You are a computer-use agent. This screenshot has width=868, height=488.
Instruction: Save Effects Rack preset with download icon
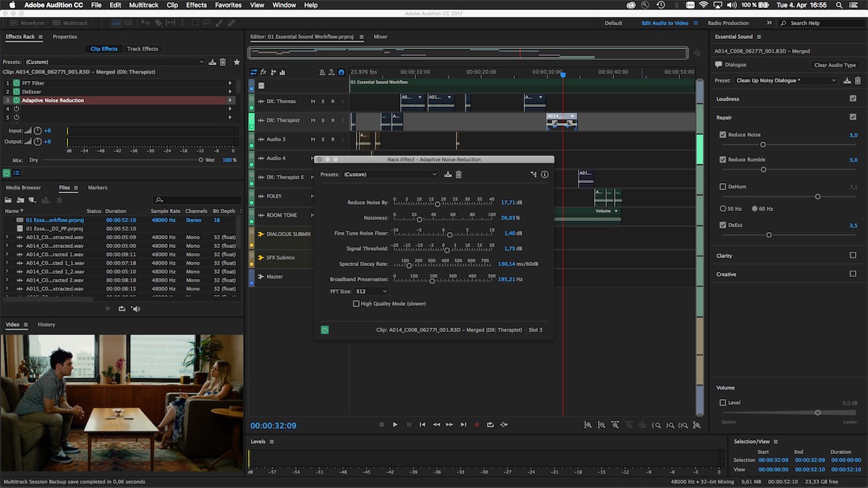pyautogui.click(x=213, y=62)
